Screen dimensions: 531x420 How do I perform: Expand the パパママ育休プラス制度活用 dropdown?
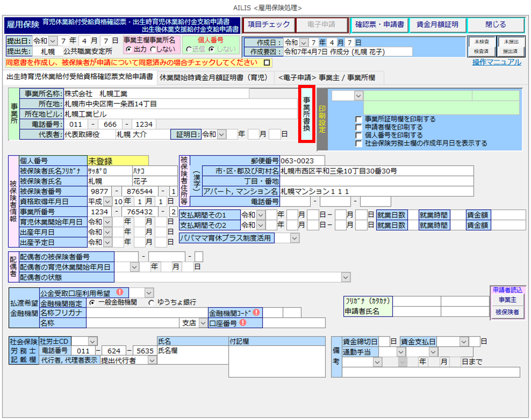pos(294,238)
